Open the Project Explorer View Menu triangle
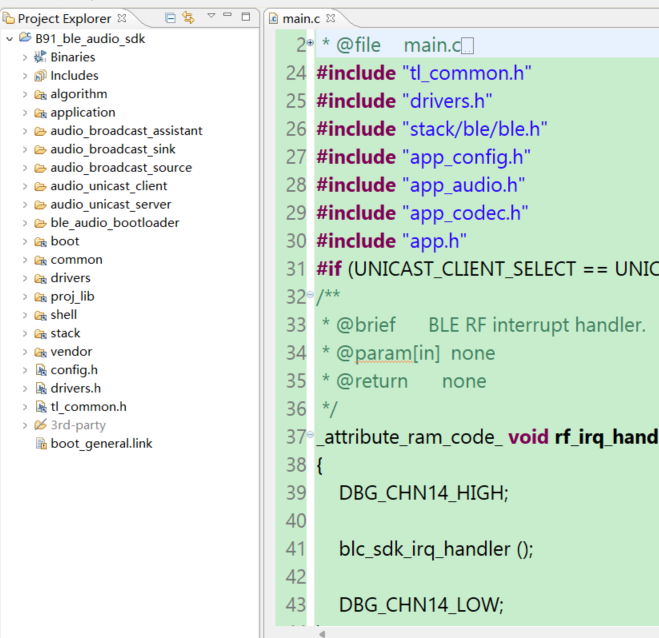The width and height of the screenshot is (659, 638). point(211,17)
